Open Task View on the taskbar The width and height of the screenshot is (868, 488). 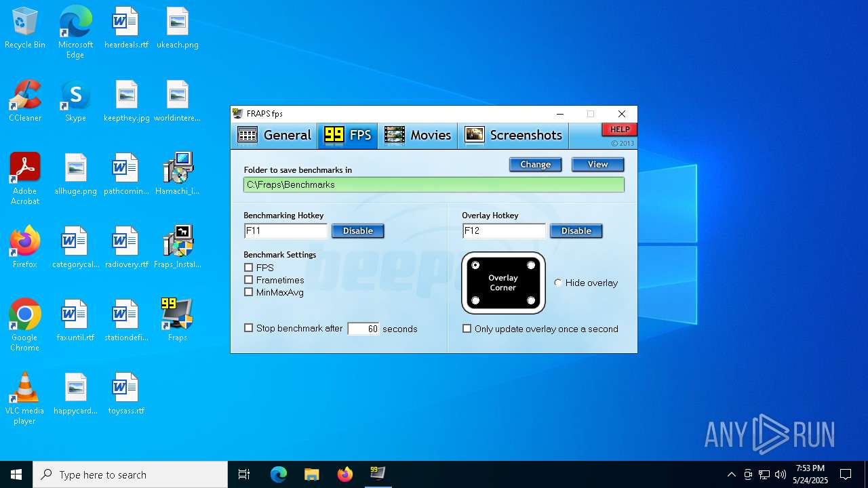(244, 474)
